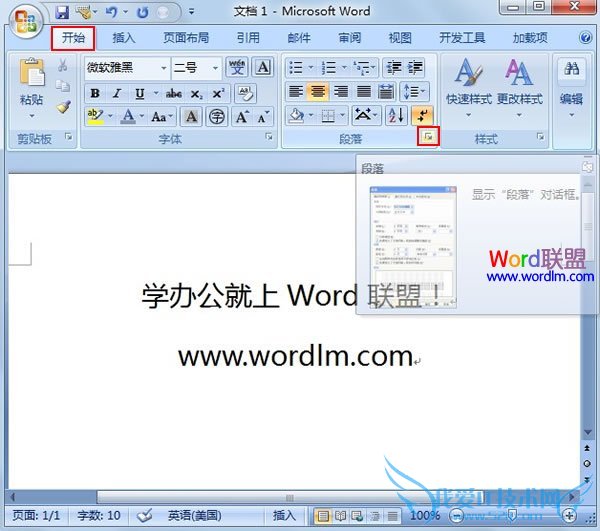Apply the paragraph shading fill
The height and width of the screenshot is (531, 600).
coord(296,116)
